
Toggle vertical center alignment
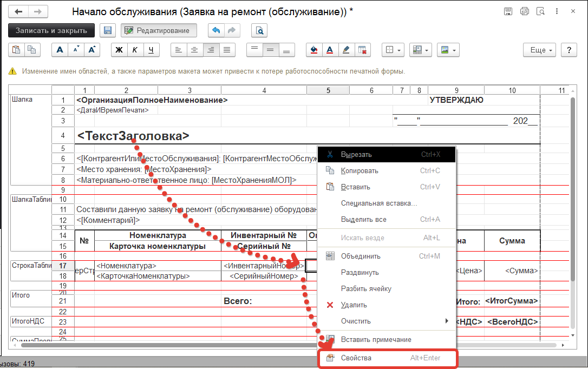click(x=270, y=50)
